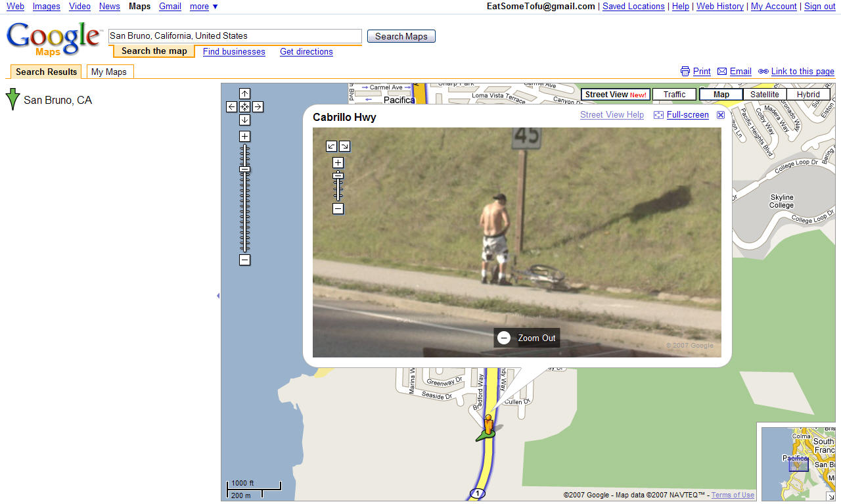Switch to Hybrid map view

pos(808,95)
